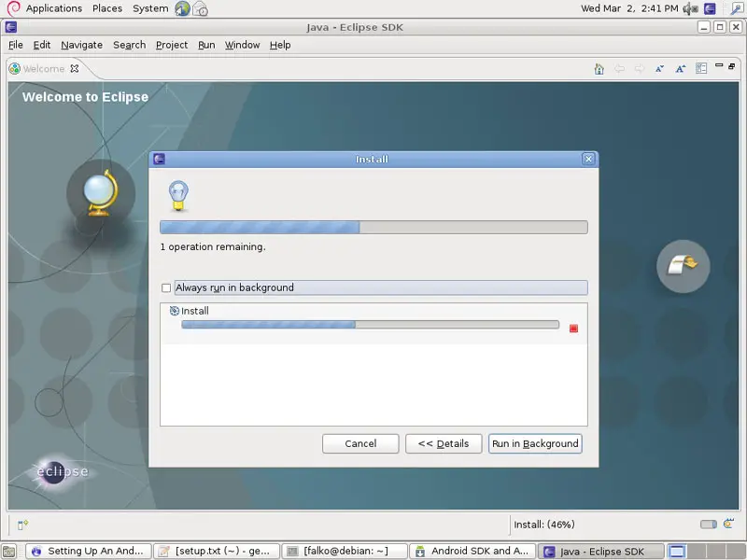Close the Welcome tab with X
Image resolution: width=747 pixels, height=560 pixels.
(75, 68)
